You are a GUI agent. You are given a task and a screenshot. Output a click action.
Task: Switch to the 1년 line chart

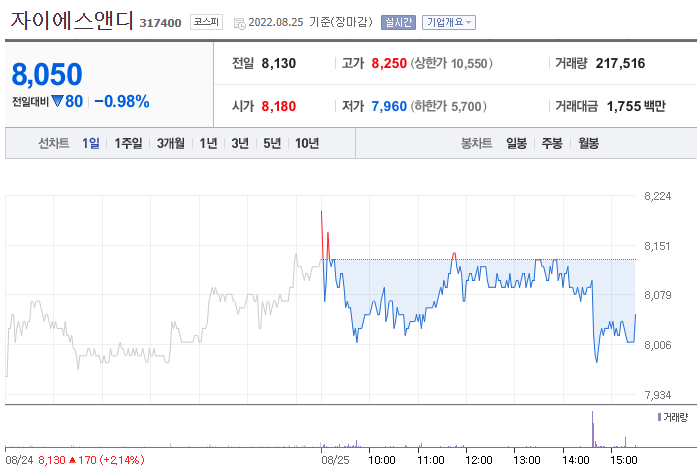[208, 143]
